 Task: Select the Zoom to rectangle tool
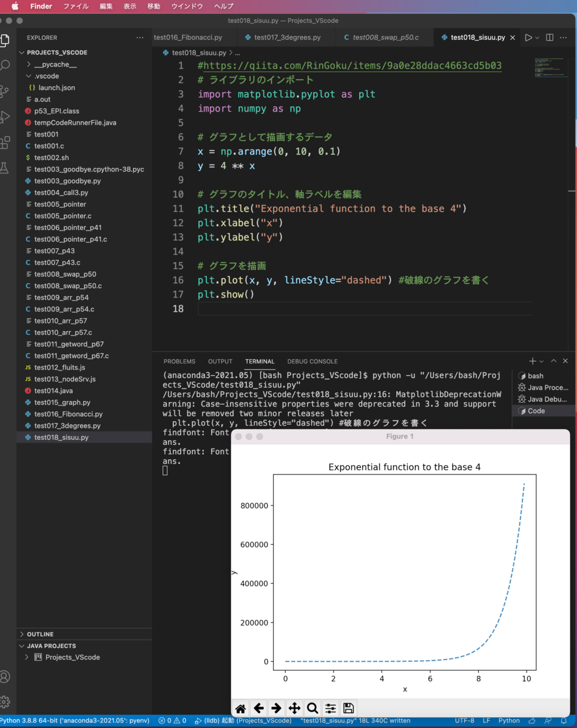pyautogui.click(x=312, y=708)
